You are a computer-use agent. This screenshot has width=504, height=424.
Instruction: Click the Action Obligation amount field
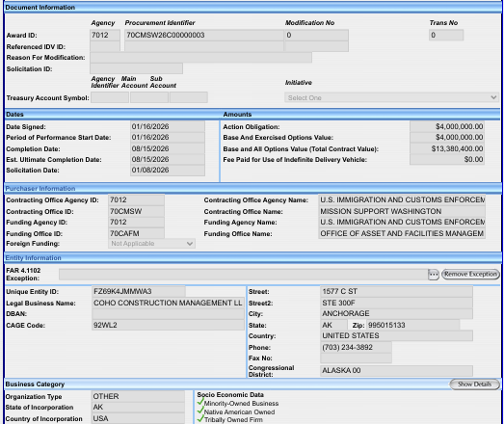pos(447,126)
